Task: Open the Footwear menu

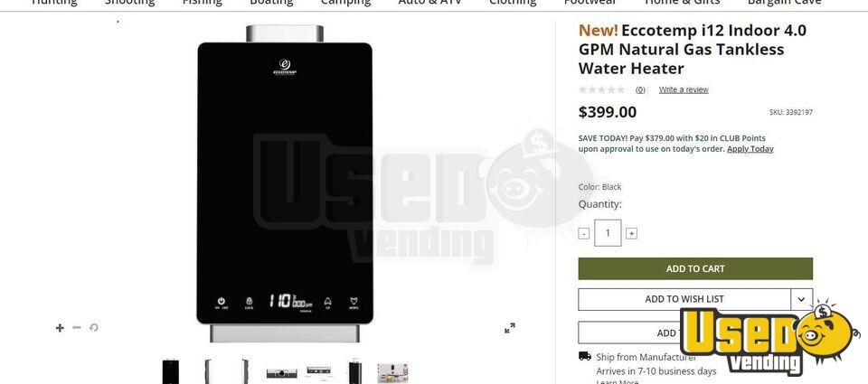Action: click(x=590, y=2)
